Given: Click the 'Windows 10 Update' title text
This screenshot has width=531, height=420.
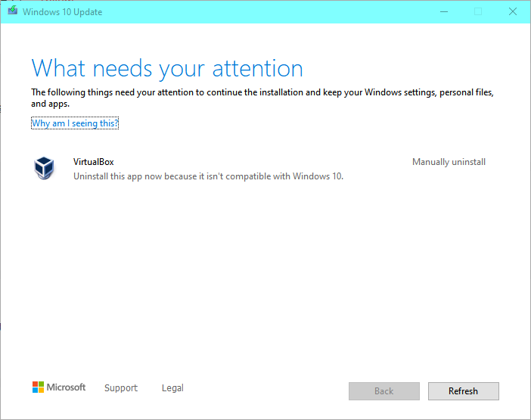Looking at the screenshot, I should [62, 12].
